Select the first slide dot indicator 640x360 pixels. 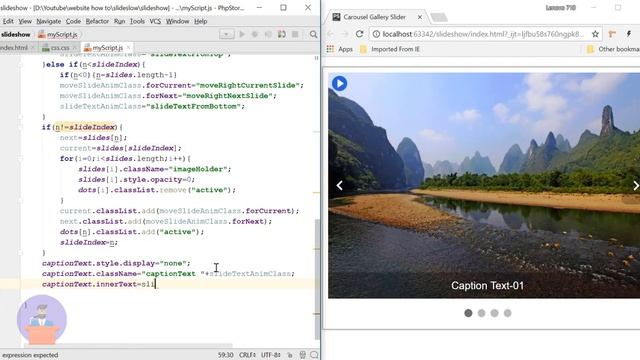[468, 313]
